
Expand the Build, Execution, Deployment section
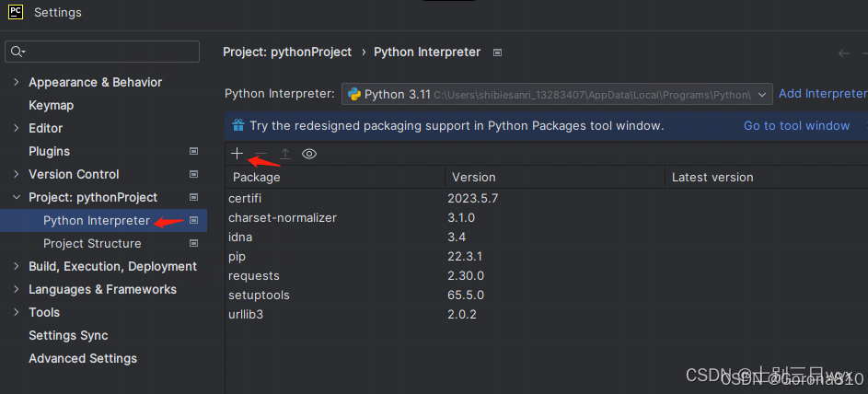(x=16, y=267)
